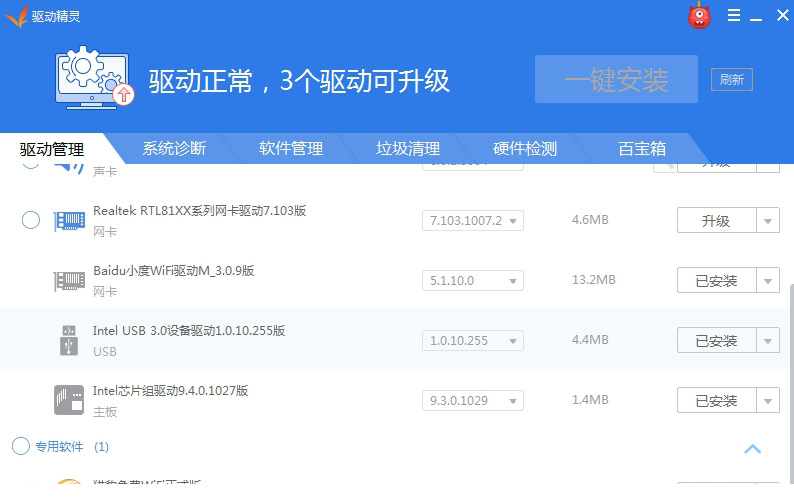The width and height of the screenshot is (794, 503).
Task: Open version dropdown 1.0.10.255
Action: (472, 340)
